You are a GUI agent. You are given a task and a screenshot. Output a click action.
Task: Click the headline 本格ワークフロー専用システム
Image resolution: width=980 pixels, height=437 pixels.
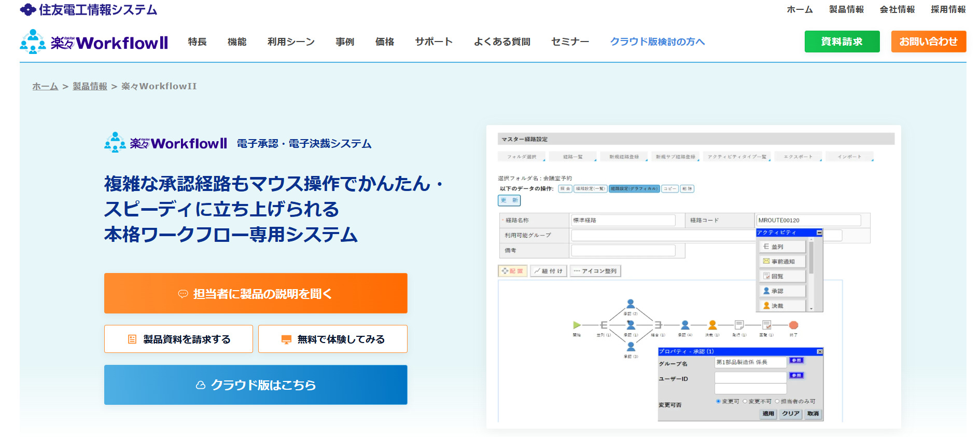[231, 235]
